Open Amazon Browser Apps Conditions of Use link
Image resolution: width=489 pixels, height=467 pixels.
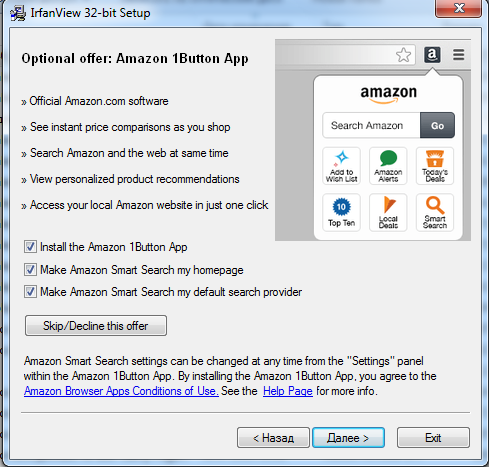[x=121, y=391]
